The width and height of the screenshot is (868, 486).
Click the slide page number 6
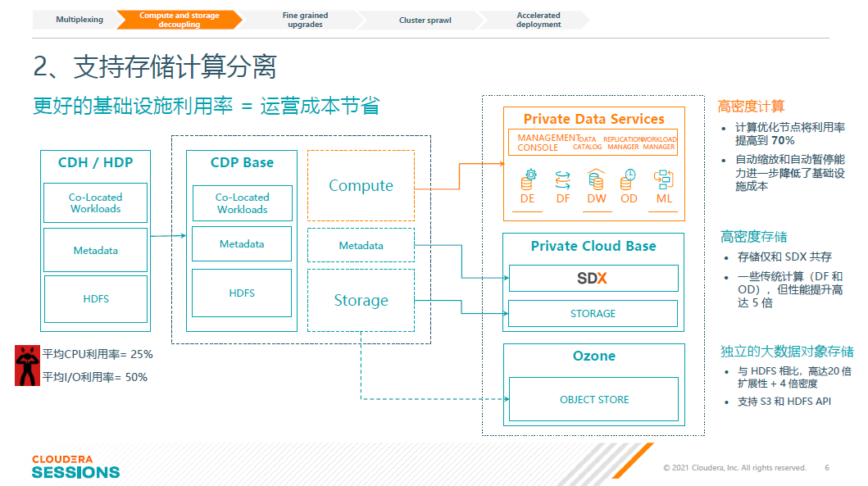click(827, 468)
